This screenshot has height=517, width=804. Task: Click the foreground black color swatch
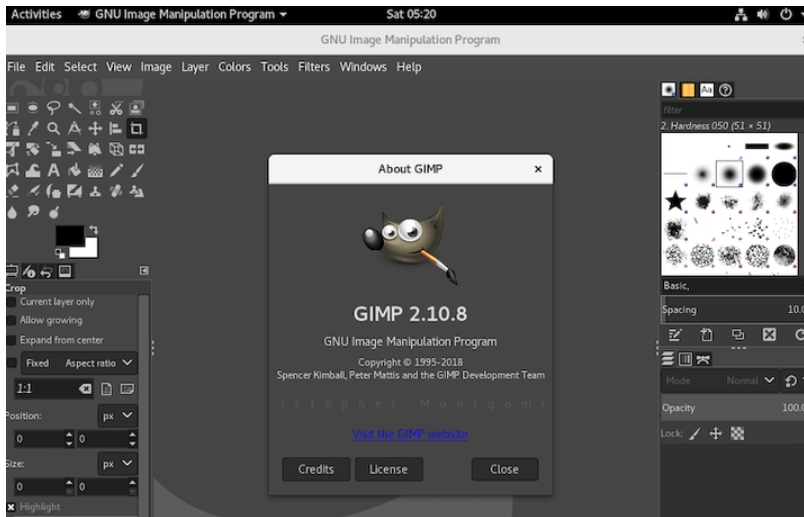pos(68,234)
